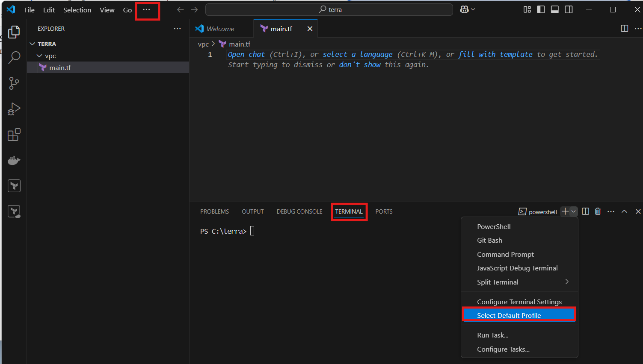Add a new terminal with plus

(565, 211)
